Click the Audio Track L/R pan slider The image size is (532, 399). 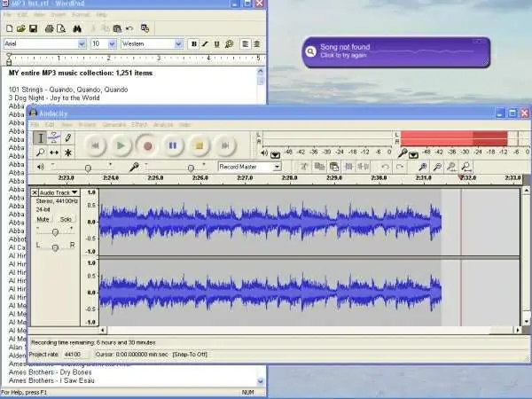pyautogui.click(x=55, y=247)
